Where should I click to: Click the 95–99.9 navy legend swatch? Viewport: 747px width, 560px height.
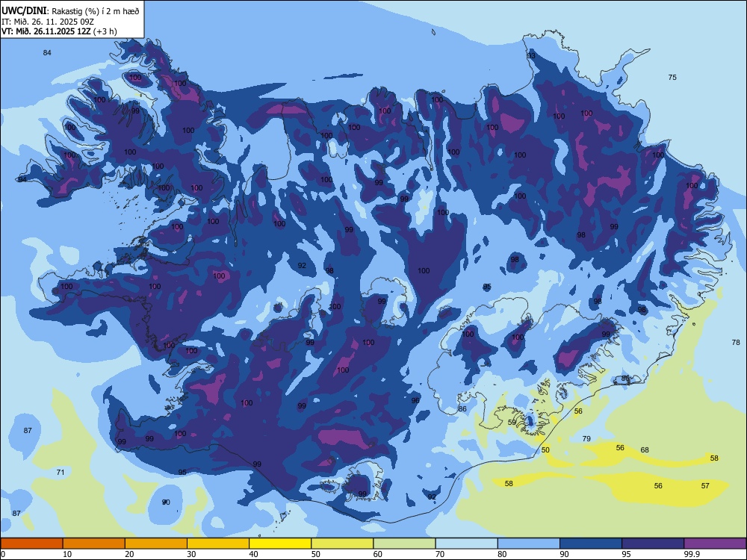point(653,544)
